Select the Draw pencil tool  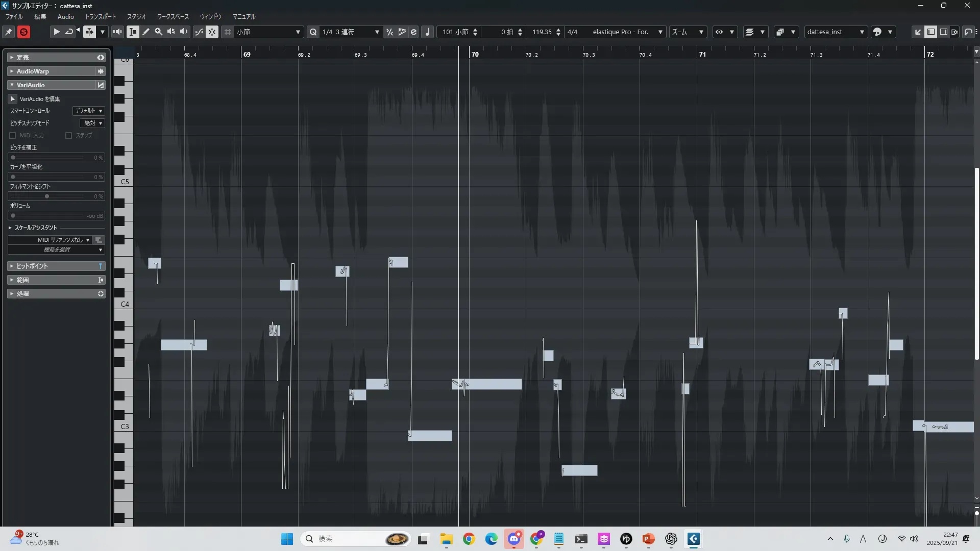click(x=146, y=32)
